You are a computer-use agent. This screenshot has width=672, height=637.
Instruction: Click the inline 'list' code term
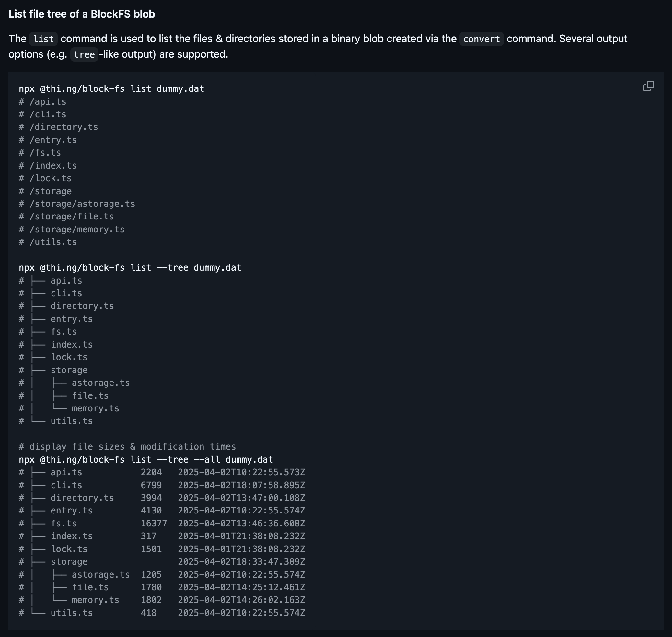click(43, 39)
